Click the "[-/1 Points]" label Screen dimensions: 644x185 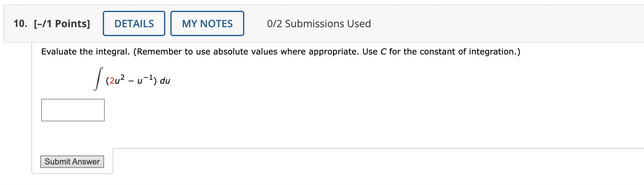(61, 23)
